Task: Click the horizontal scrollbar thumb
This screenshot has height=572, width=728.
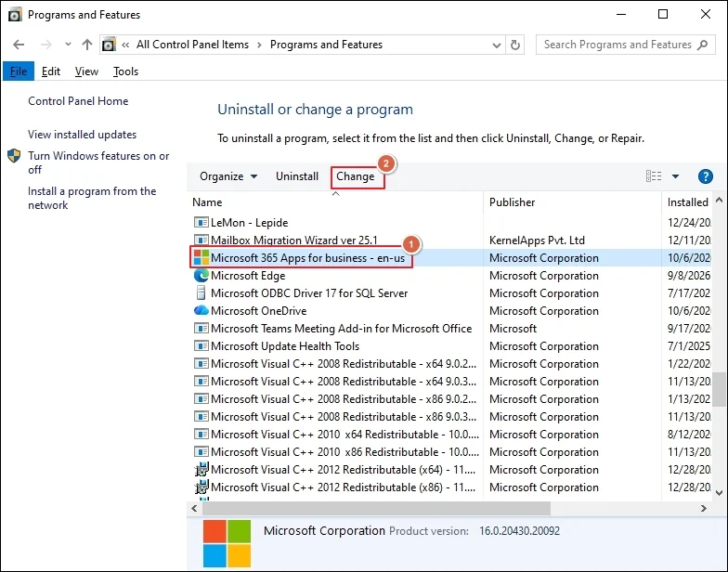Action: (377, 509)
